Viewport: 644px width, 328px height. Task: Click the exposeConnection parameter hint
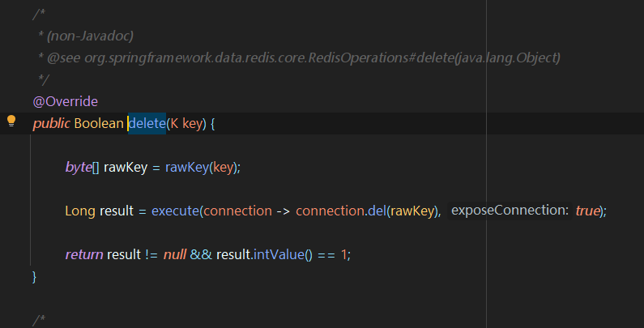point(510,211)
